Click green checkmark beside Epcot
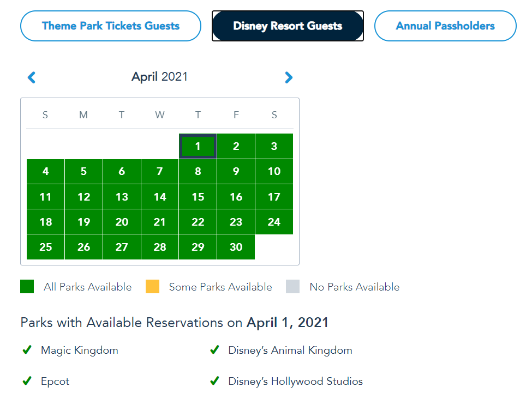 pyautogui.click(x=27, y=381)
